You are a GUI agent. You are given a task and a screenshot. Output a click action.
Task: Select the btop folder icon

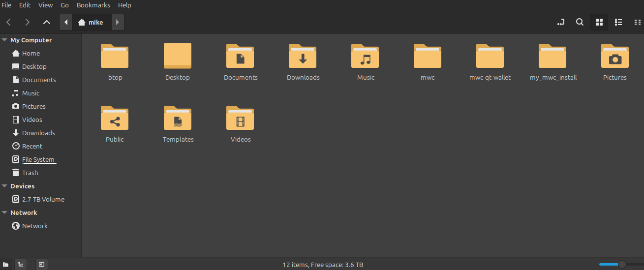point(115,55)
